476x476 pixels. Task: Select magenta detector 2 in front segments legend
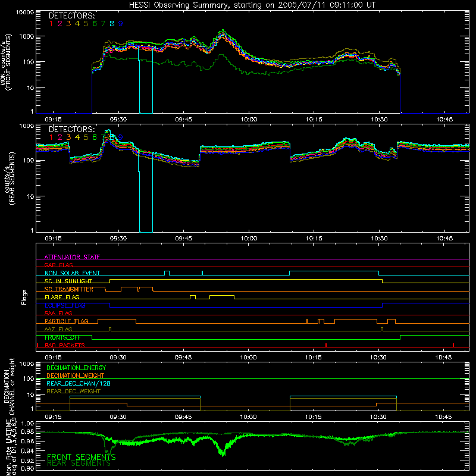click(x=60, y=24)
